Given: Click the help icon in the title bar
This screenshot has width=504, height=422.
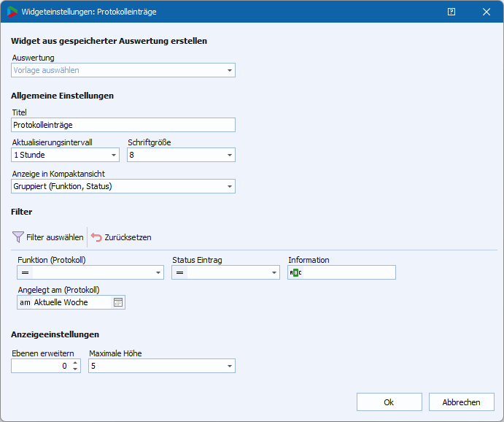Looking at the screenshot, I should (451, 12).
